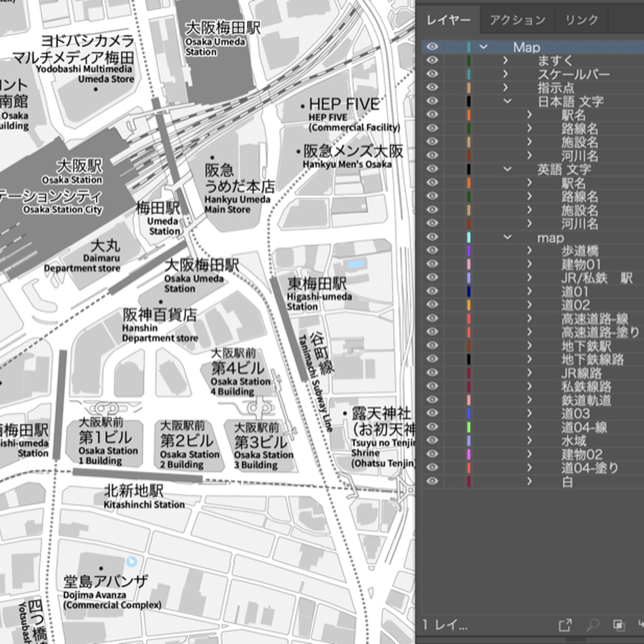The height and width of the screenshot is (644, 644).
Task: Collapse the 日本語 文字 group
Action: 507,101
